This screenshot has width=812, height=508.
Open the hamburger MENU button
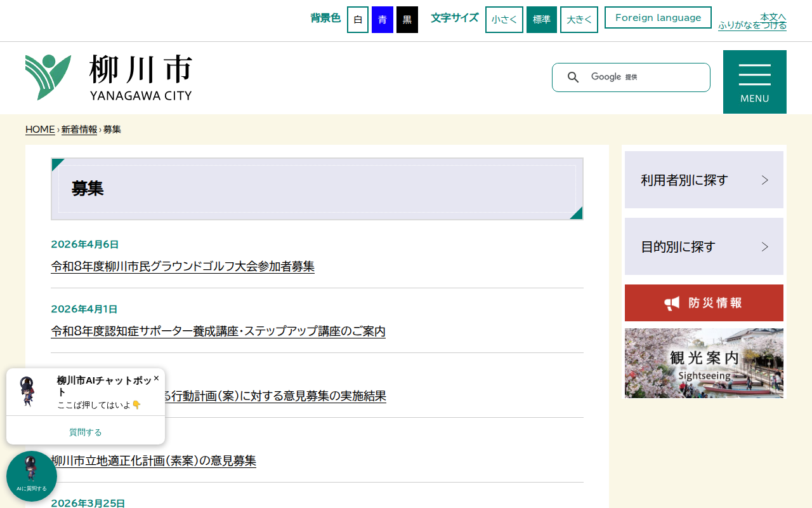[755, 82]
